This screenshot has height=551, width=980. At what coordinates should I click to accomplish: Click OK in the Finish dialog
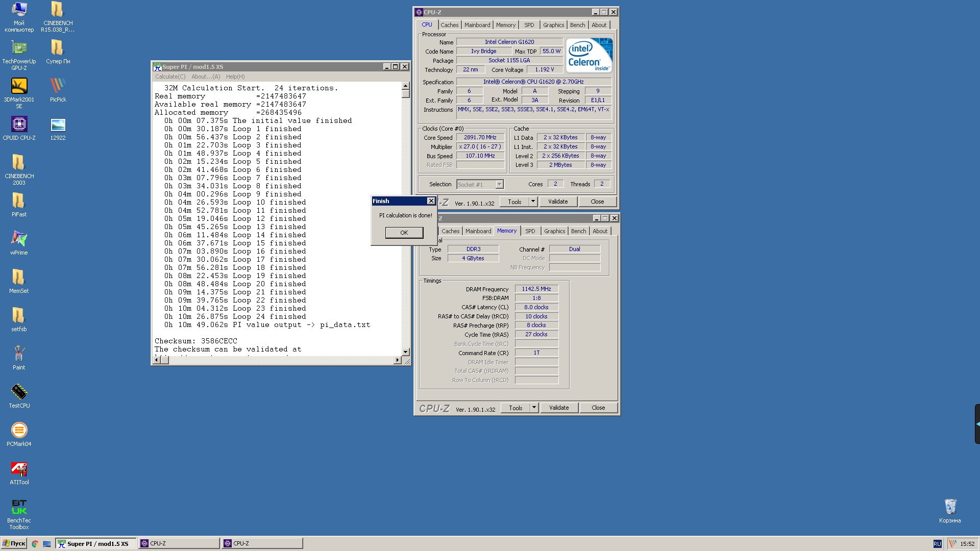point(404,233)
